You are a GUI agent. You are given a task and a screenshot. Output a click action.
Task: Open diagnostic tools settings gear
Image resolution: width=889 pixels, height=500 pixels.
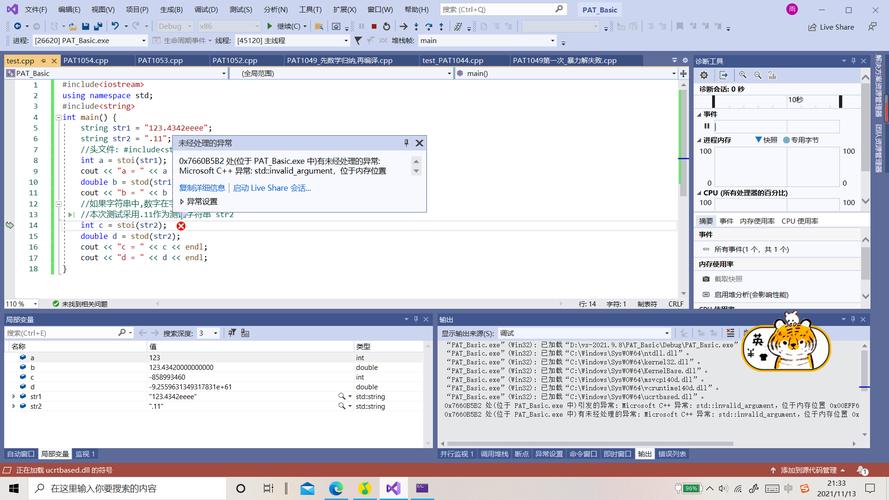pyautogui.click(x=704, y=75)
